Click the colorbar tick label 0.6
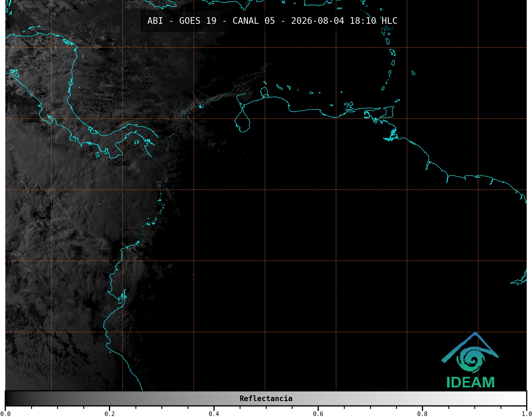This screenshot has width=532, height=417. (318, 414)
